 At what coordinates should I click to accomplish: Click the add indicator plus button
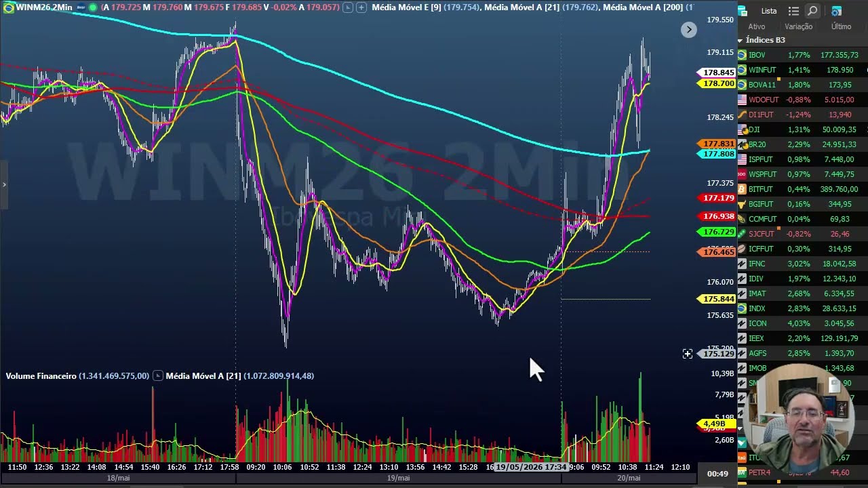[x=361, y=7]
